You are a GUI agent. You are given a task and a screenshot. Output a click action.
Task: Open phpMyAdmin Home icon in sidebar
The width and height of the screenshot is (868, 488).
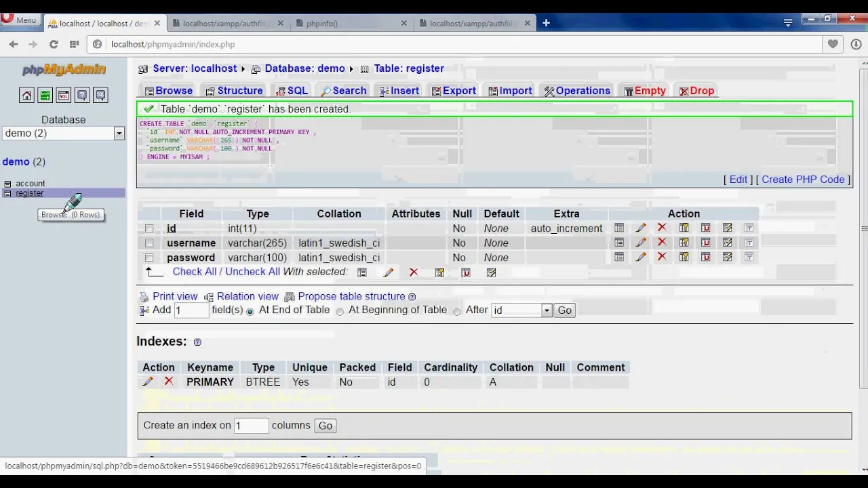[26, 95]
